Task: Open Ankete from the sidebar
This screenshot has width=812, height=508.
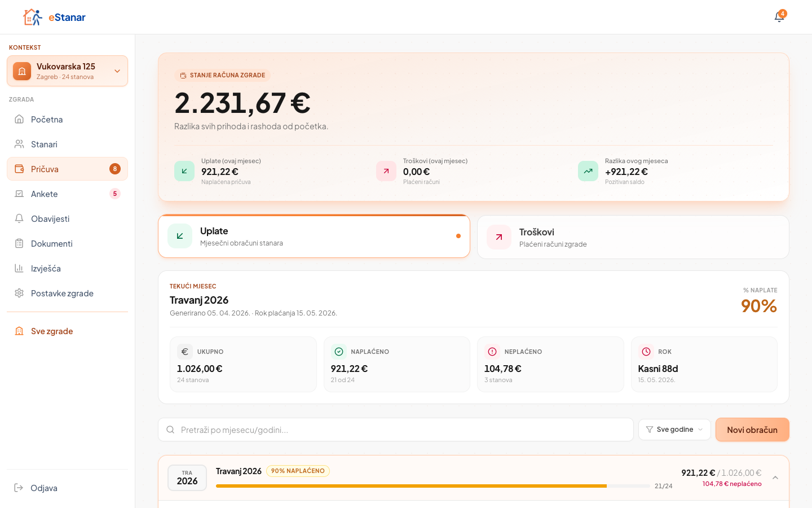Action: [x=67, y=194]
